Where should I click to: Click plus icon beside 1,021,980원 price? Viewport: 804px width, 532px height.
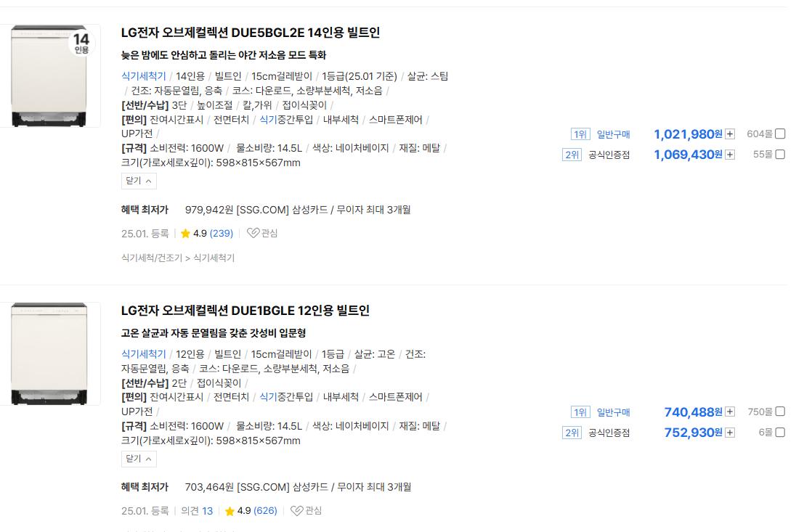click(x=730, y=134)
